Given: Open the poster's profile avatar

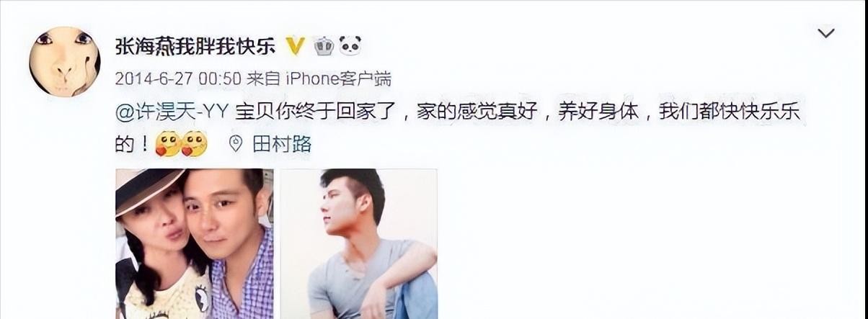Looking at the screenshot, I should pos(65,61).
